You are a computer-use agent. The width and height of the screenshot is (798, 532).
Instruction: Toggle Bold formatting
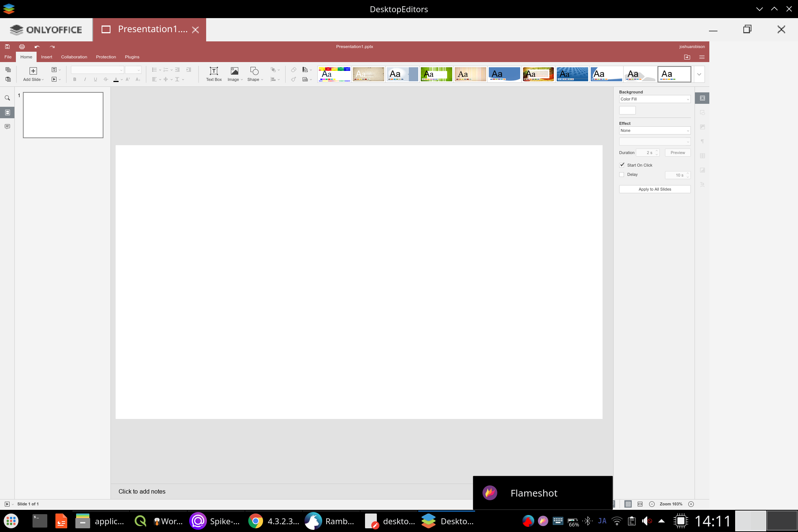pyautogui.click(x=75, y=79)
